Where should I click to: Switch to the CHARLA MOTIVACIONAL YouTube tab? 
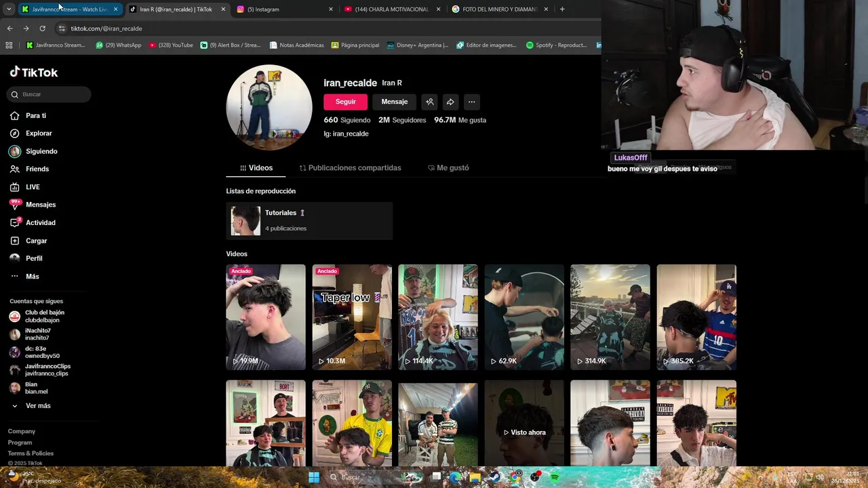(x=393, y=9)
